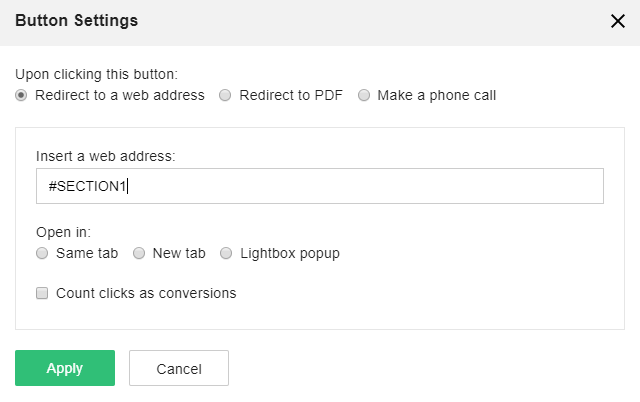The height and width of the screenshot is (402, 640).
Task: Select the Redirect to a web address radio button
Action: click(x=22, y=96)
